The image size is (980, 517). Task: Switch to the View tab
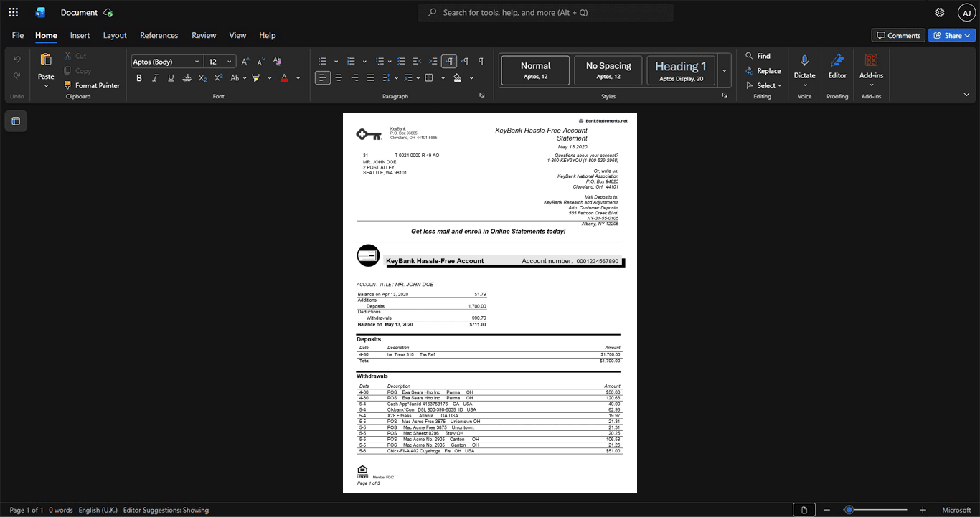(x=237, y=35)
